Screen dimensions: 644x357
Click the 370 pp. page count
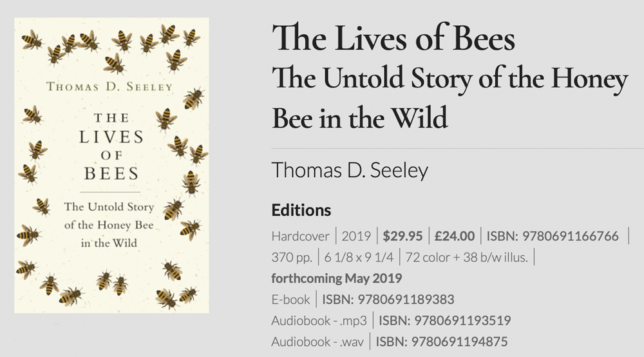(291, 257)
